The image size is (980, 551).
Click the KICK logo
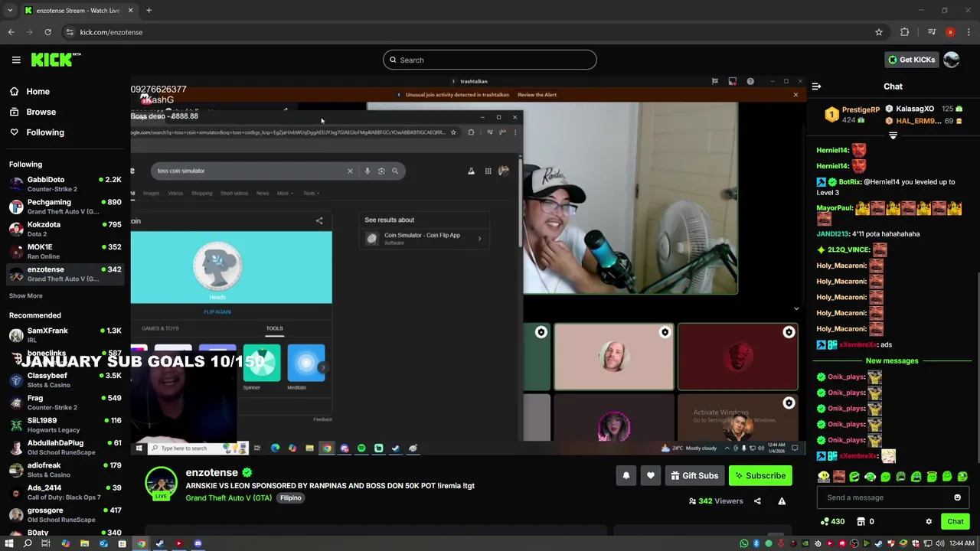(56, 60)
